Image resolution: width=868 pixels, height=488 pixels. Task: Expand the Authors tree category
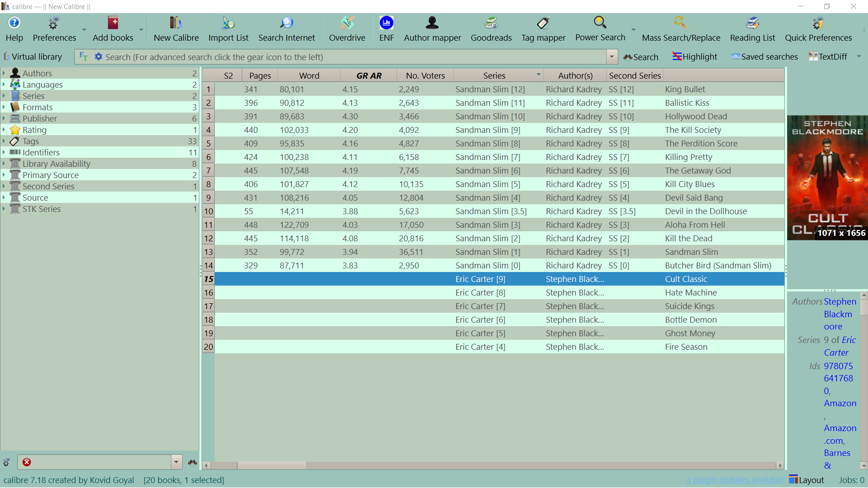click(x=4, y=73)
